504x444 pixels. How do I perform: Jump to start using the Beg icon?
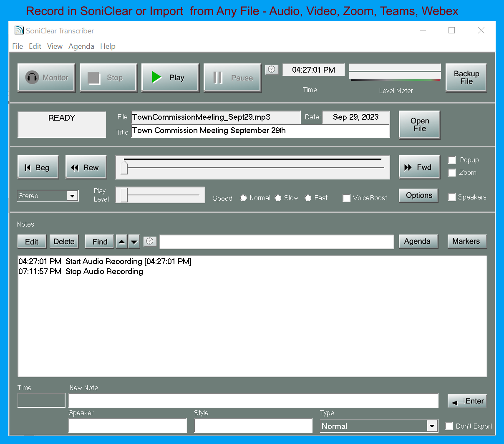coord(28,167)
